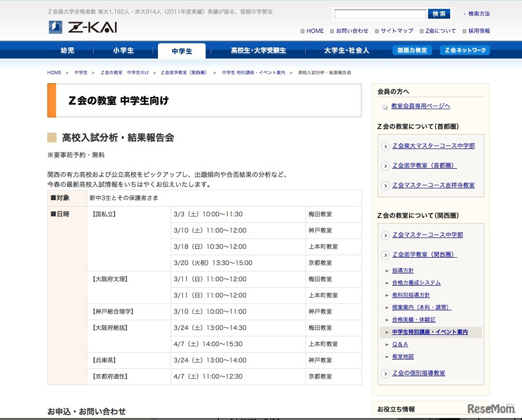Click the arrow icon beside Z会の個別指導教室
Image resolution: width=522 pixels, height=420 pixels.
click(x=385, y=373)
